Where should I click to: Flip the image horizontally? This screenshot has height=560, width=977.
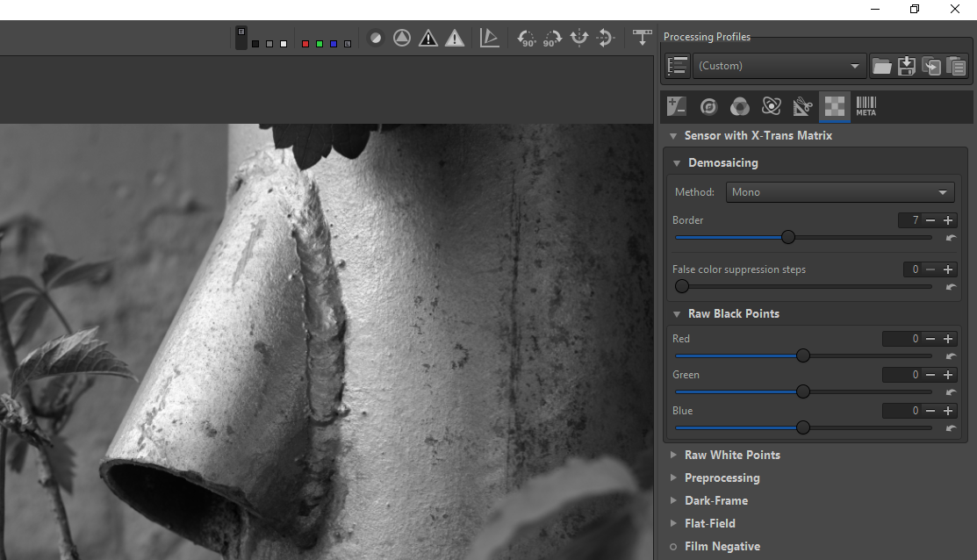click(578, 39)
